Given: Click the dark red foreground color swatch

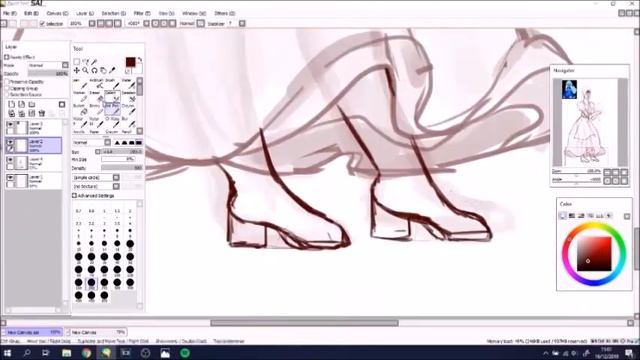Looking at the screenshot, I should point(130,62).
